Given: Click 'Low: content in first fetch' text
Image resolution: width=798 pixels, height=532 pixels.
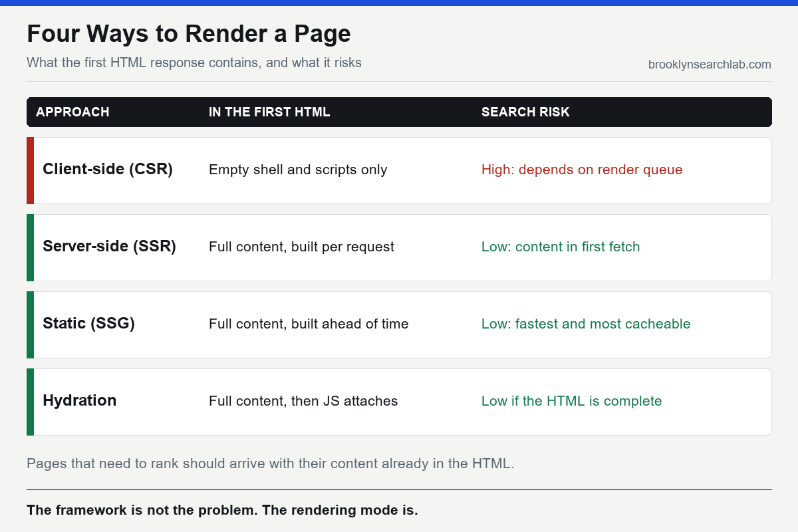Looking at the screenshot, I should coord(561,247).
